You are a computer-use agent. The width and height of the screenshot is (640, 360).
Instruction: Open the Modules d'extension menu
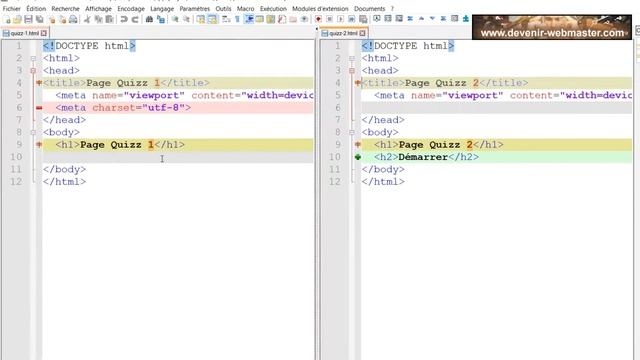click(320, 9)
